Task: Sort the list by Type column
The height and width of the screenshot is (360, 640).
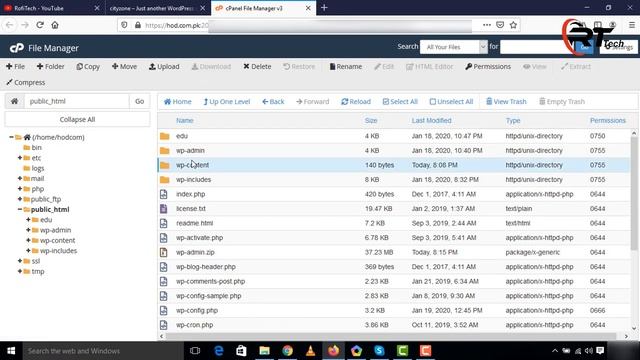Action: click(513, 120)
